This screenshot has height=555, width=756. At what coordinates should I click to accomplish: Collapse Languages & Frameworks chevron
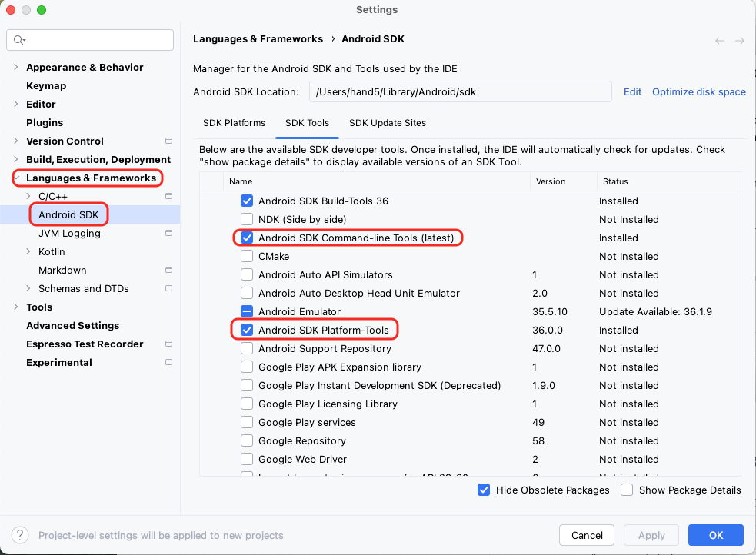click(x=16, y=178)
